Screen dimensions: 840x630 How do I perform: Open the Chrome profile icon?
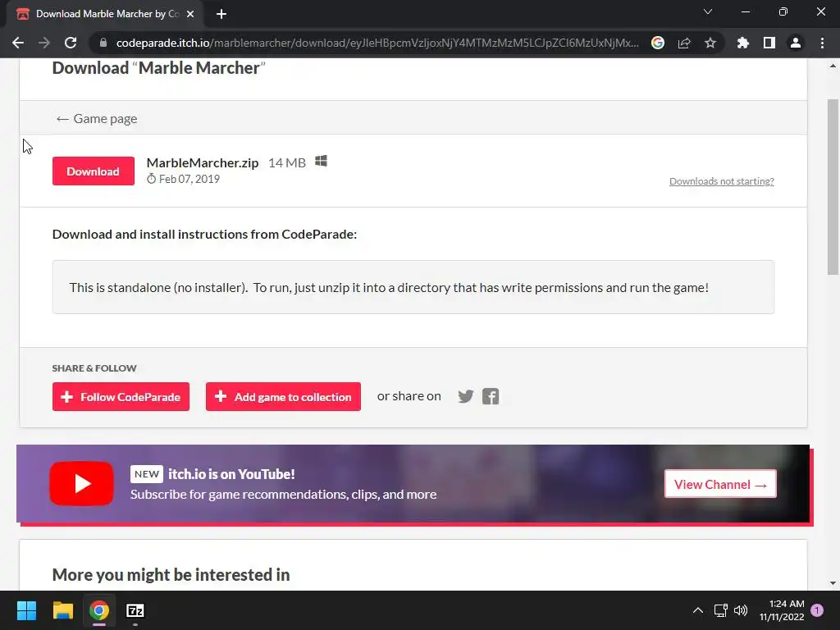[x=796, y=43]
